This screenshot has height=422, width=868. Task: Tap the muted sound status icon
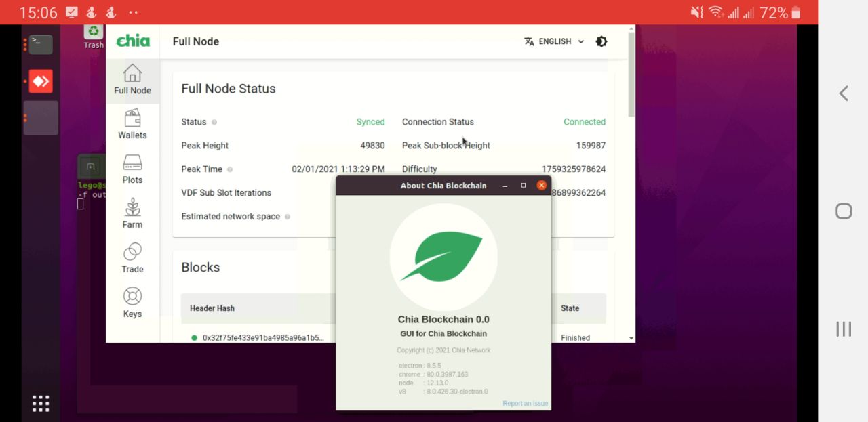(697, 12)
